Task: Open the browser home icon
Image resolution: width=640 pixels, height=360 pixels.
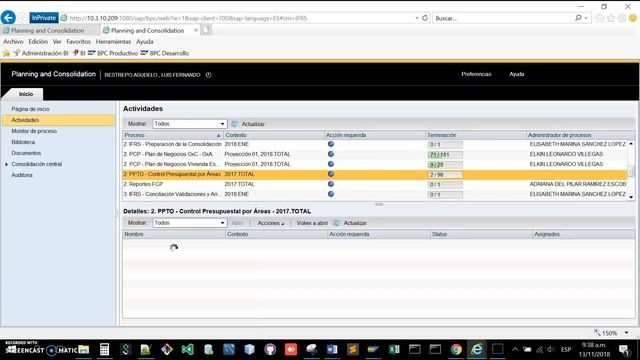Action: point(600,18)
